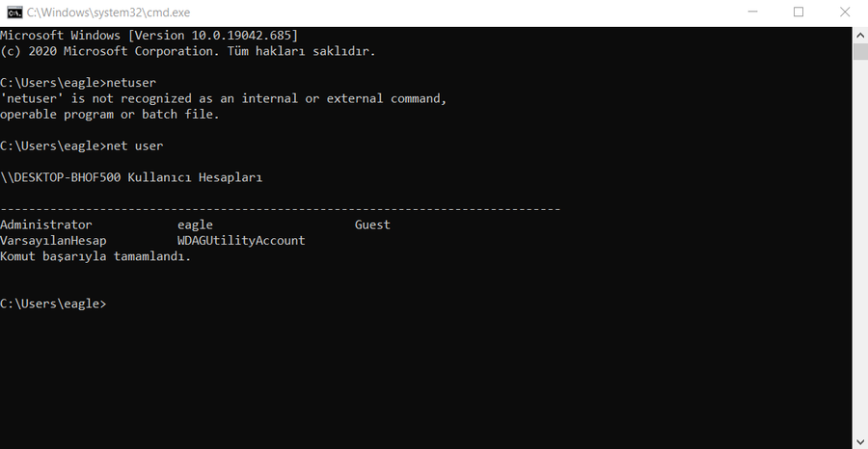Click the Administrator account name

[46, 224]
